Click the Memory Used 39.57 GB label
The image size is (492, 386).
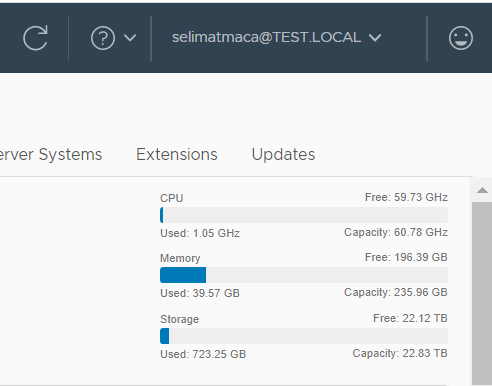tap(200, 293)
